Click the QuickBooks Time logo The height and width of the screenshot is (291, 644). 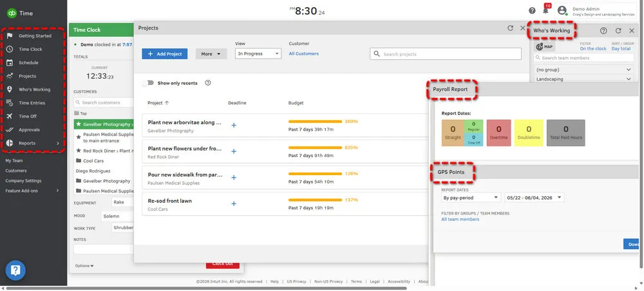[x=20, y=13]
